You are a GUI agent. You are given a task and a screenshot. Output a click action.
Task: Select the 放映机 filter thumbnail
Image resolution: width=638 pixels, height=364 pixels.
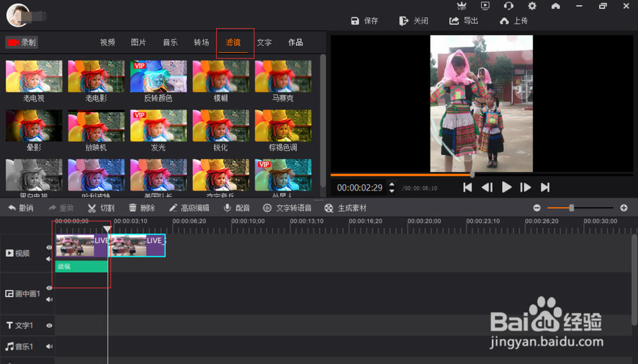coord(96,126)
